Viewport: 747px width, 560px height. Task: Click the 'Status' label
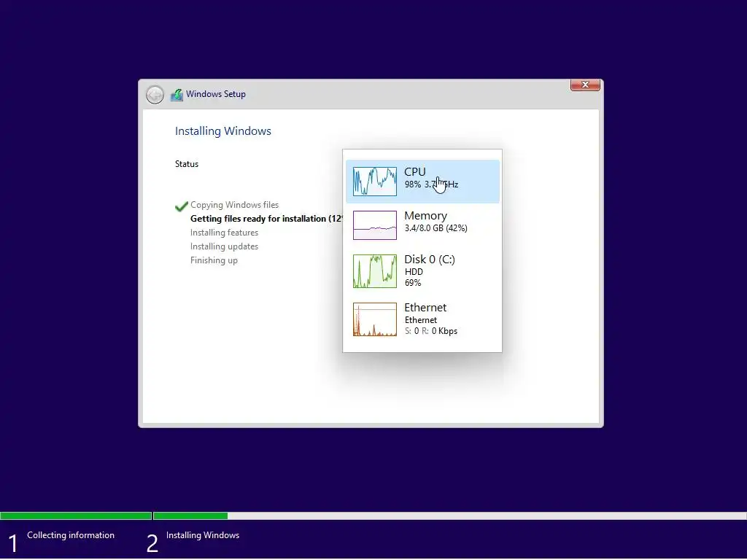click(x=187, y=164)
